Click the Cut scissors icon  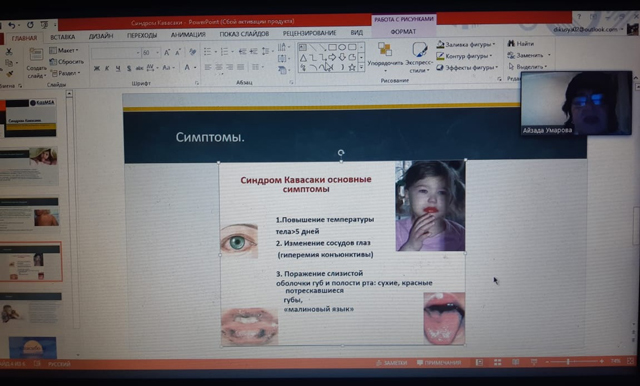(x=9, y=52)
